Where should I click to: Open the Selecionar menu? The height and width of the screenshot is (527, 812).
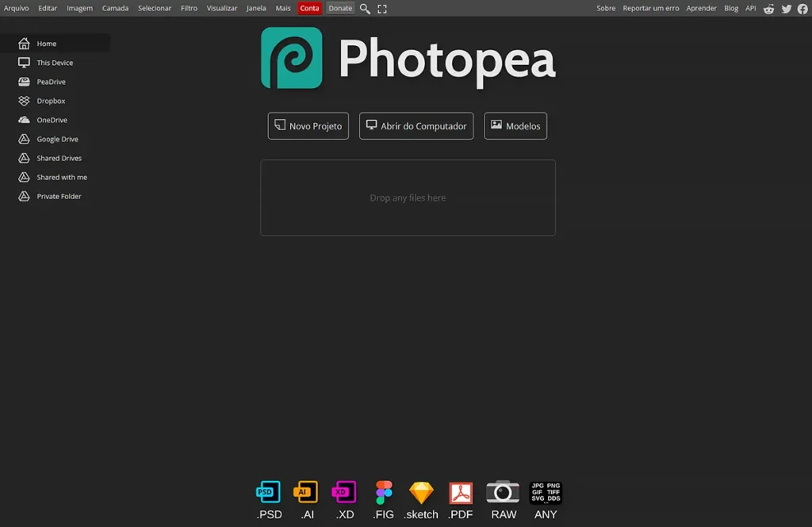click(x=155, y=8)
